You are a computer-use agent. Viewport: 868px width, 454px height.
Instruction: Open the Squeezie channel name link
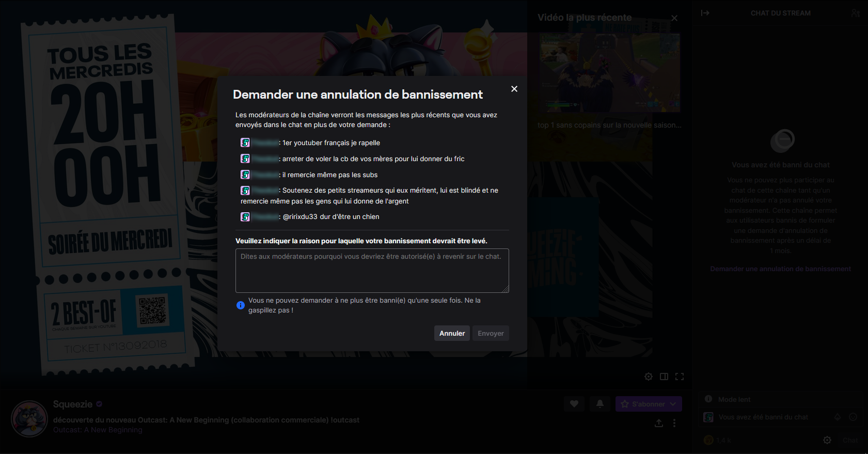coord(73,404)
